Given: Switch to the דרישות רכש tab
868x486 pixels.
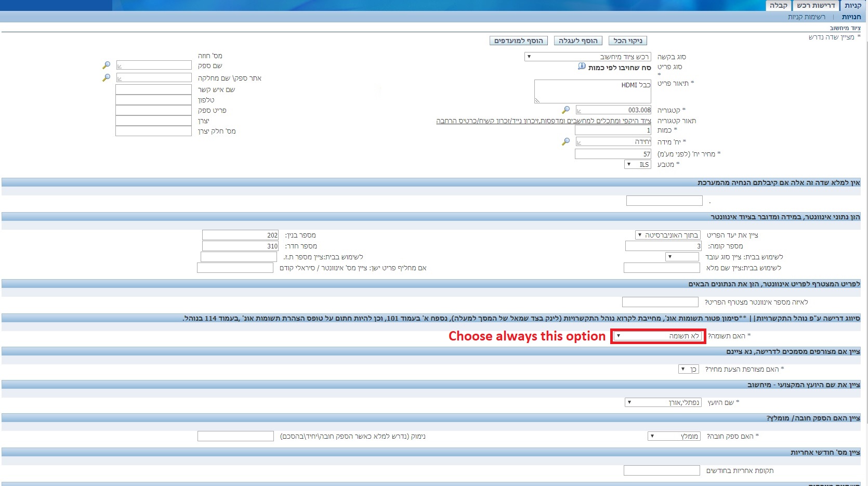Looking at the screenshot, I should point(816,6).
